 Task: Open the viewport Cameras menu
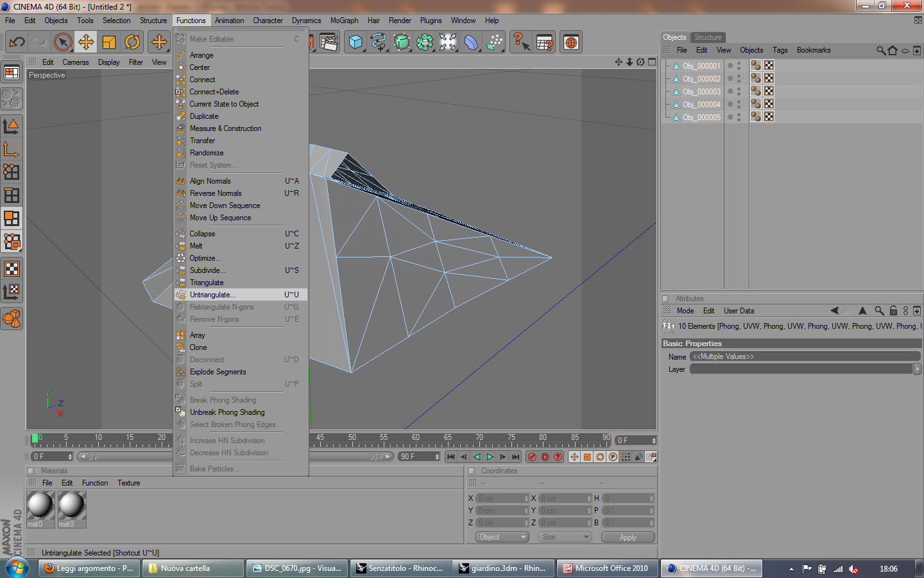point(76,62)
